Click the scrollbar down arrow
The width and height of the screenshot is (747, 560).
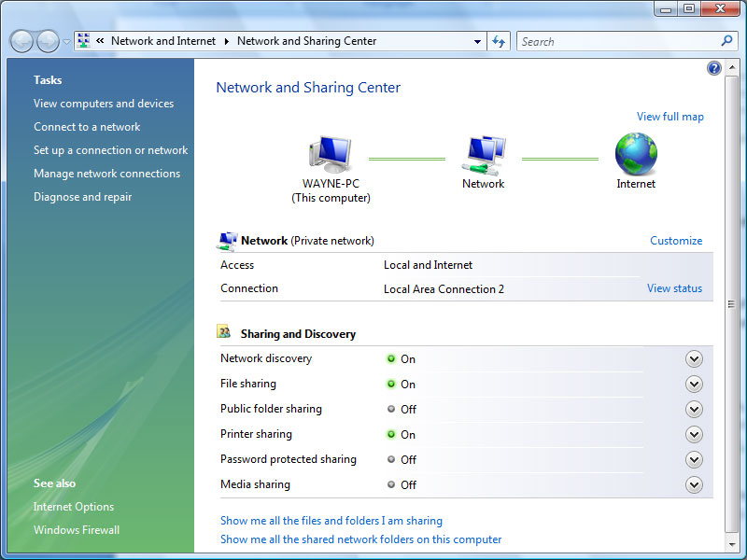[x=731, y=543]
